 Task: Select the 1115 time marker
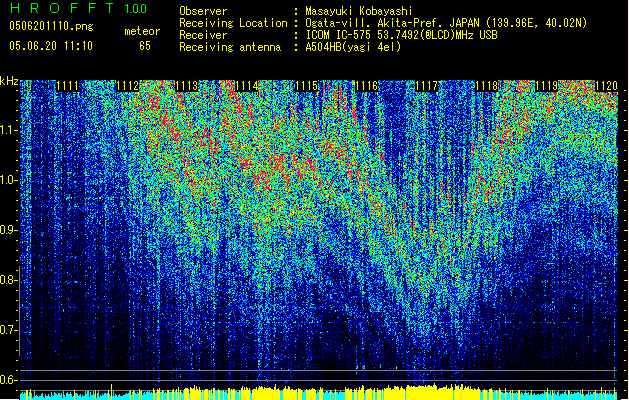tap(307, 86)
